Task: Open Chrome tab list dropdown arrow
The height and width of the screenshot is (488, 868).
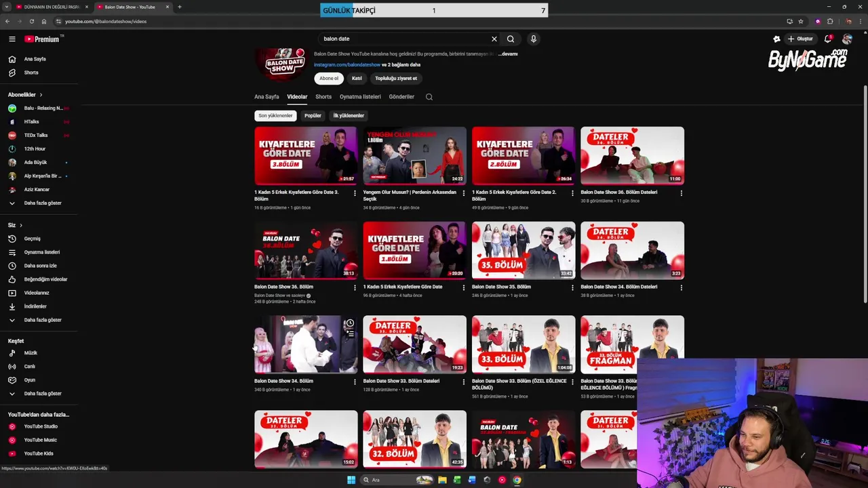Action: [x=7, y=7]
